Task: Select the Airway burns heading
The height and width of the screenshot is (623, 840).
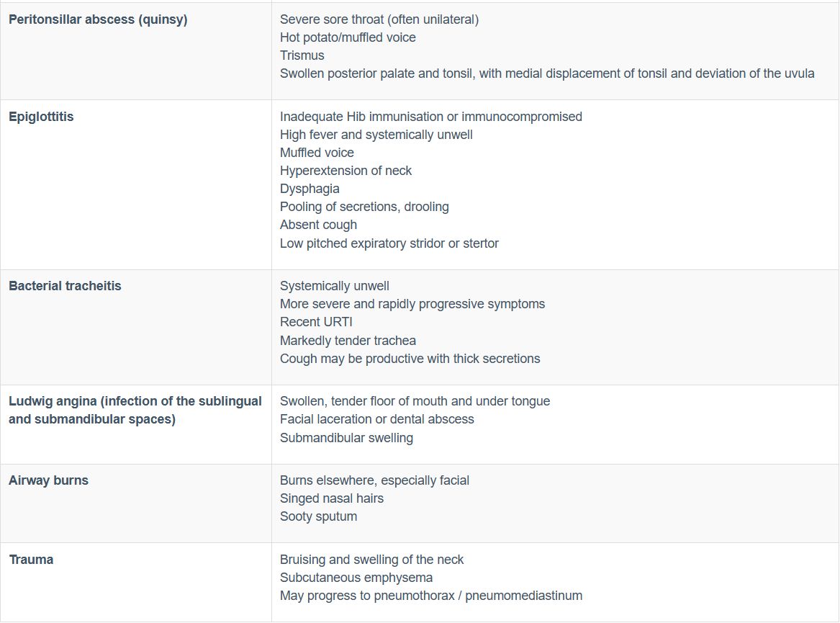Action: [48, 480]
